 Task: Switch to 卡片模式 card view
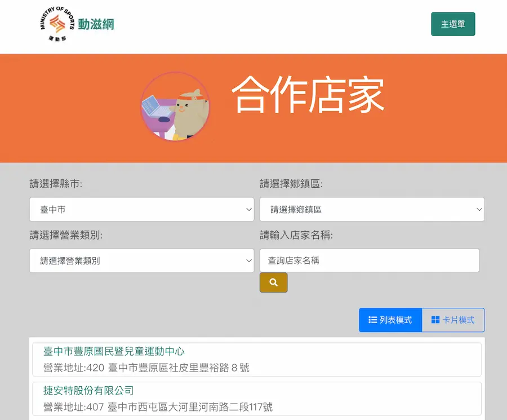pyautogui.click(x=453, y=320)
